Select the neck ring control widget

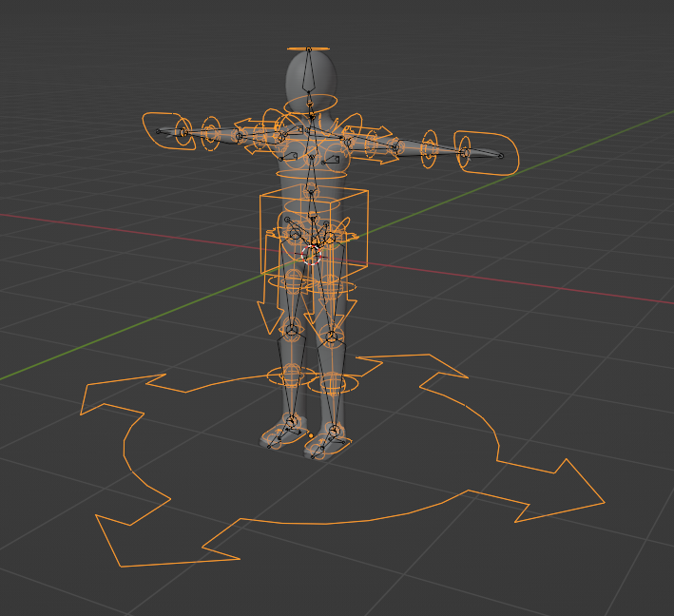[310, 104]
